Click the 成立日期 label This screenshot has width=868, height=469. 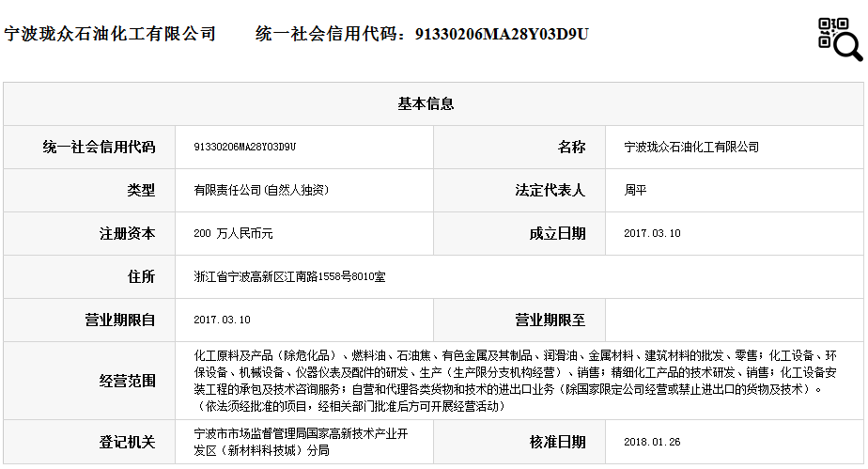pos(557,233)
